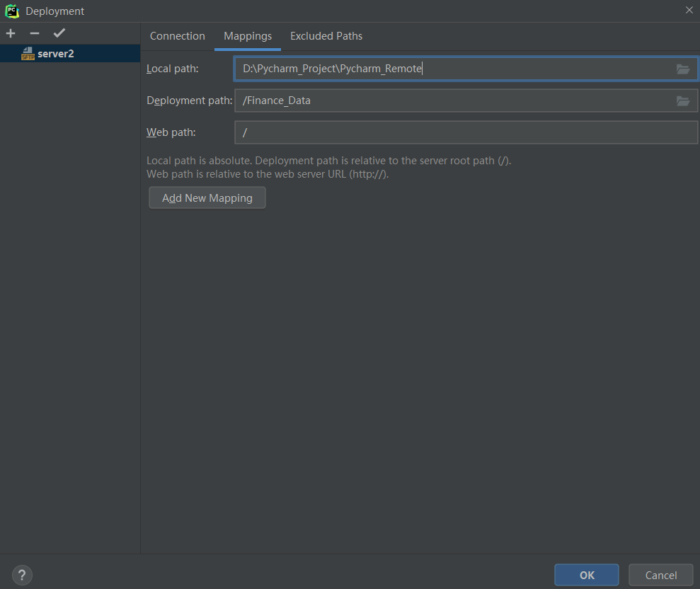Image resolution: width=700 pixels, height=589 pixels.
Task: Click the Add New Mapping button
Action: (207, 198)
